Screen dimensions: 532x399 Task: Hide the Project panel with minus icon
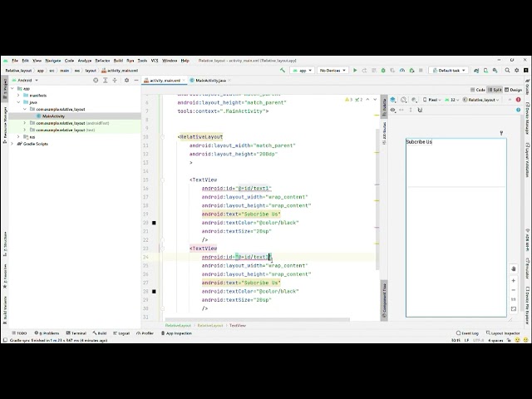click(136, 81)
